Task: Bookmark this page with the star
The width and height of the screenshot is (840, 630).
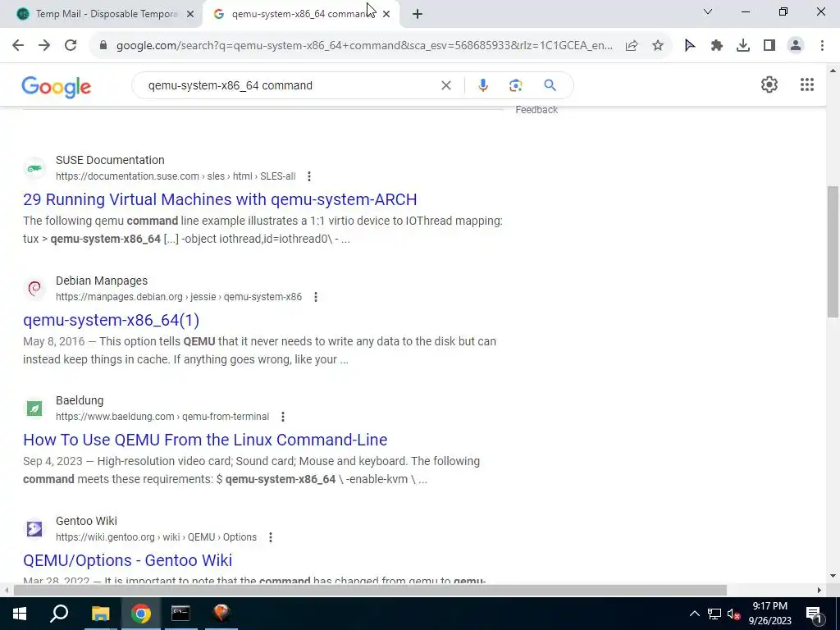Action: click(658, 46)
